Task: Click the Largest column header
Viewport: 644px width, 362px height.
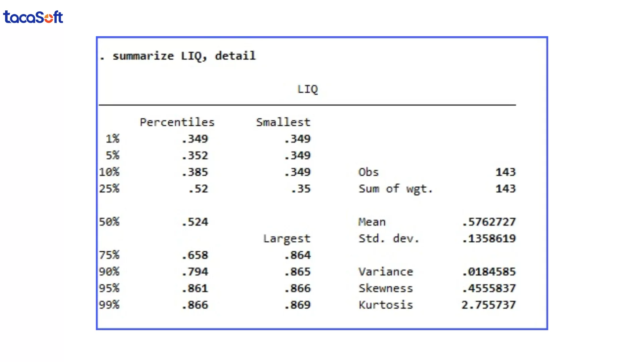Action: pos(286,239)
